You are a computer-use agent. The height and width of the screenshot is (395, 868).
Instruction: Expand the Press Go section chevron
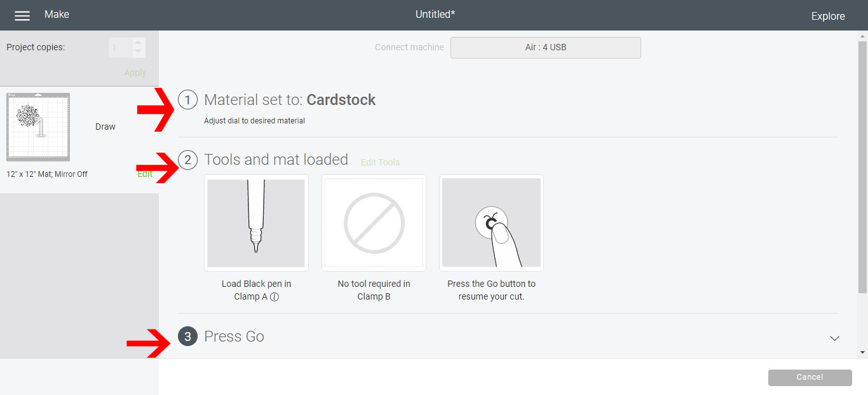coord(835,338)
